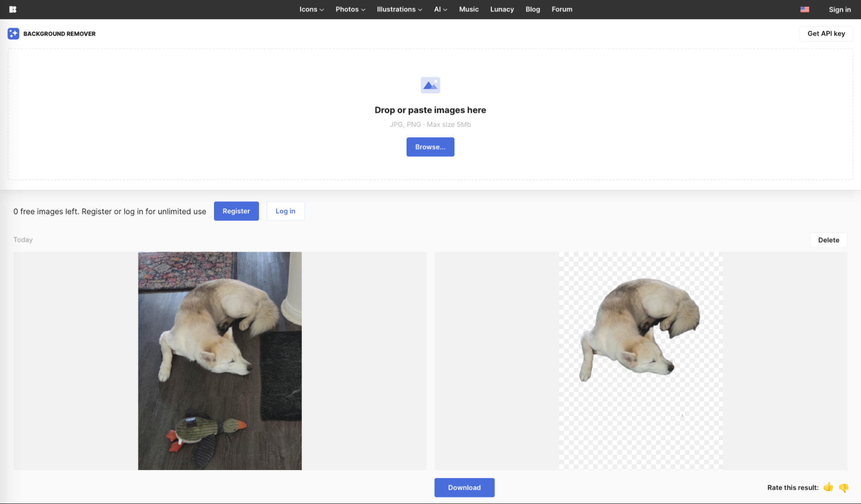Click the image placeholder icon in the drop zone

430,84
